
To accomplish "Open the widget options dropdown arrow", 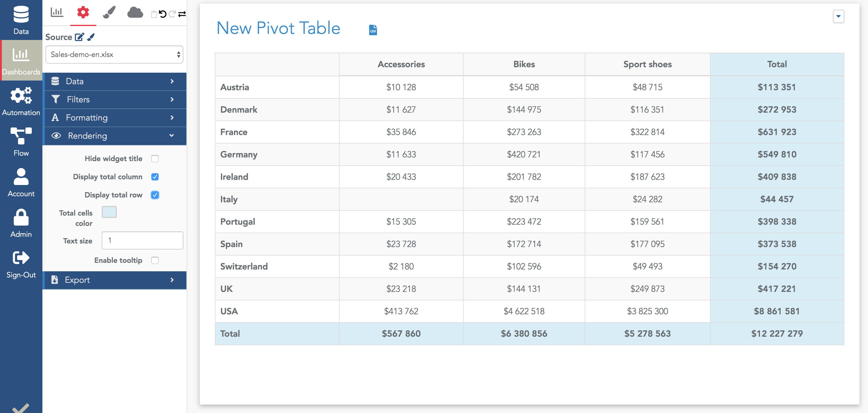I will coord(838,16).
